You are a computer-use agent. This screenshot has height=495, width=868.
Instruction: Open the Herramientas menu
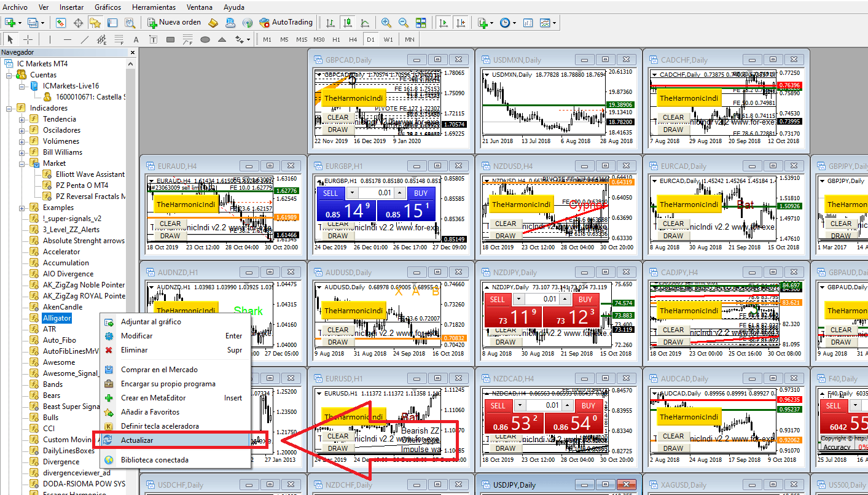click(154, 7)
